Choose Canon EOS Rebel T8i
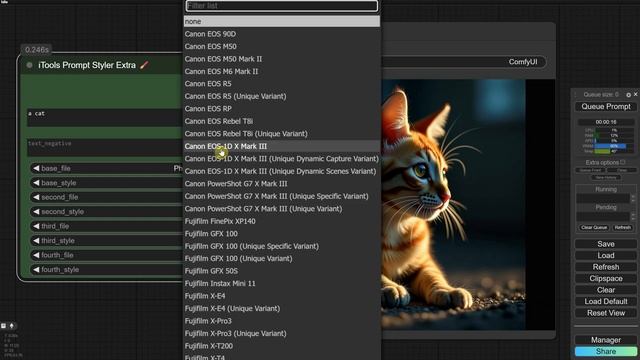This screenshot has height=360, width=640. pyautogui.click(x=282, y=121)
